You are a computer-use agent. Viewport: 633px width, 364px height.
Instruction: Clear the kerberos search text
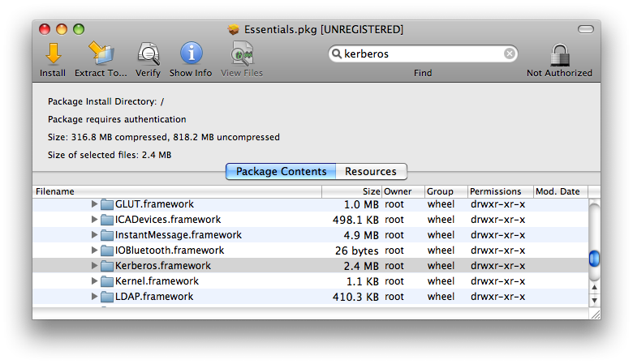pyautogui.click(x=509, y=54)
